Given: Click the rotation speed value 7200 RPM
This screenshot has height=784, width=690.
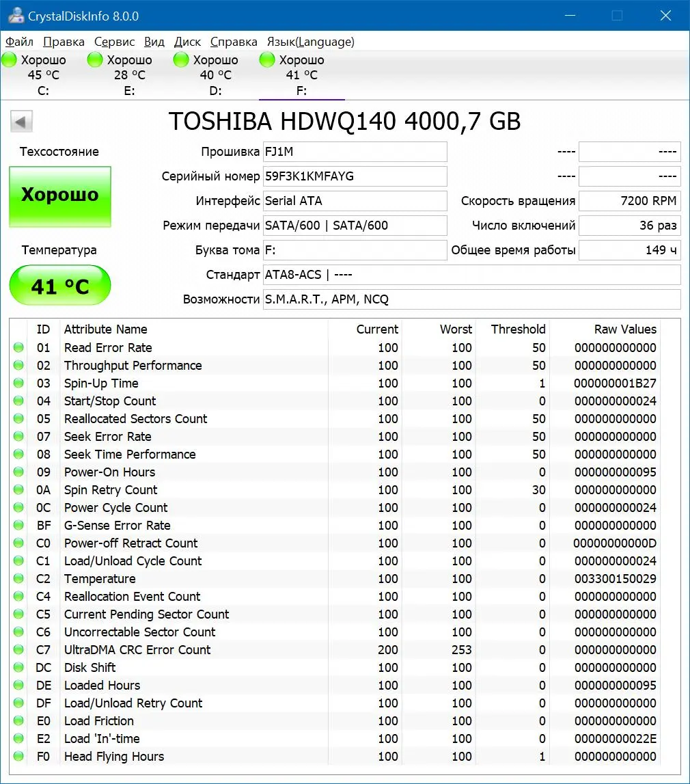Looking at the screenshot, I should (630, 200).
